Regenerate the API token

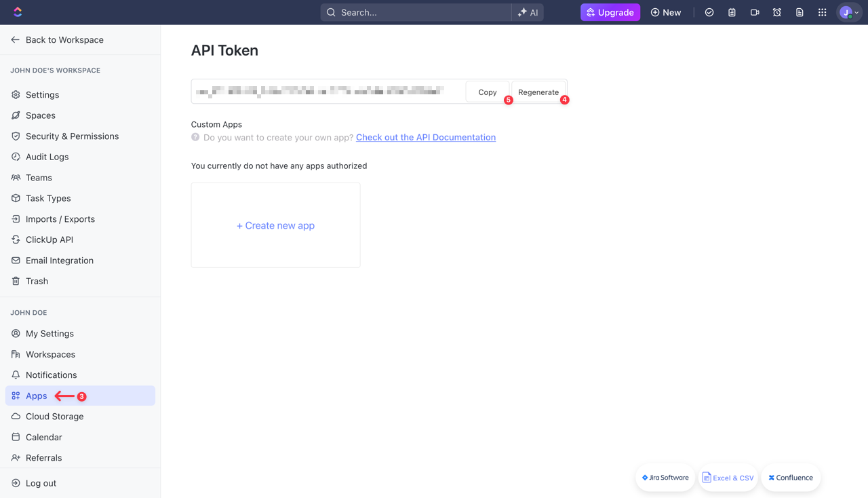(x=538, y=92)
